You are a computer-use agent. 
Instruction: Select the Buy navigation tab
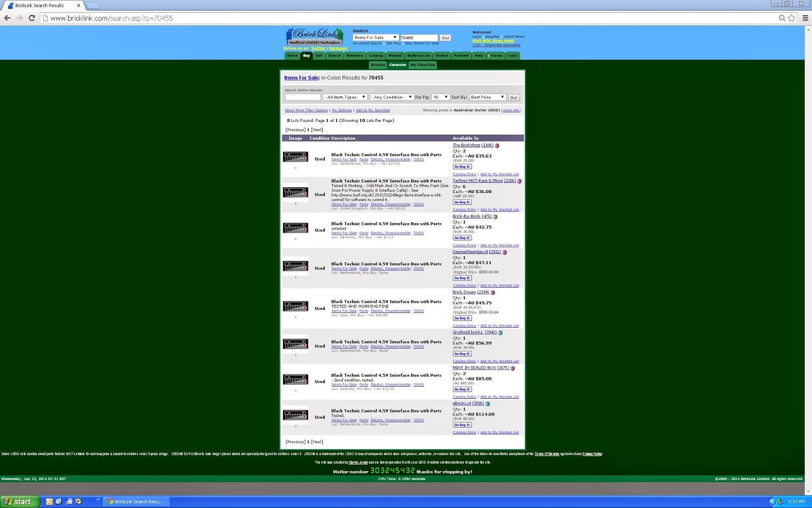click(x=307, y=55)
